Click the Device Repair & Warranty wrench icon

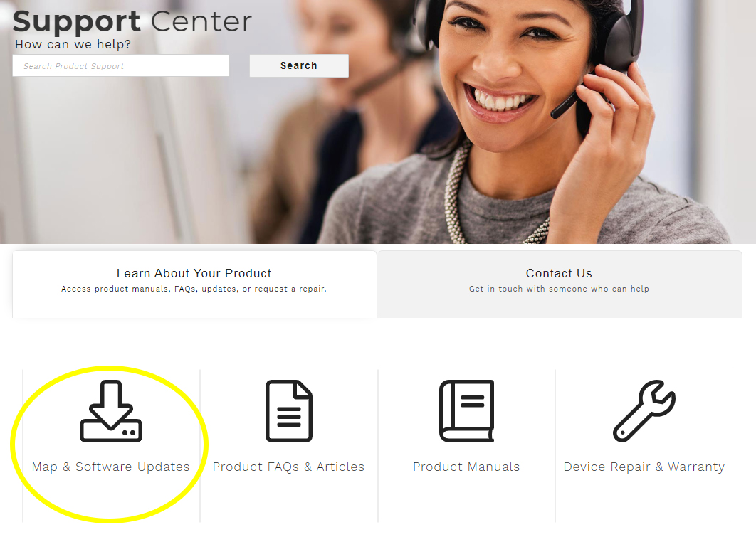pos(644,411)
